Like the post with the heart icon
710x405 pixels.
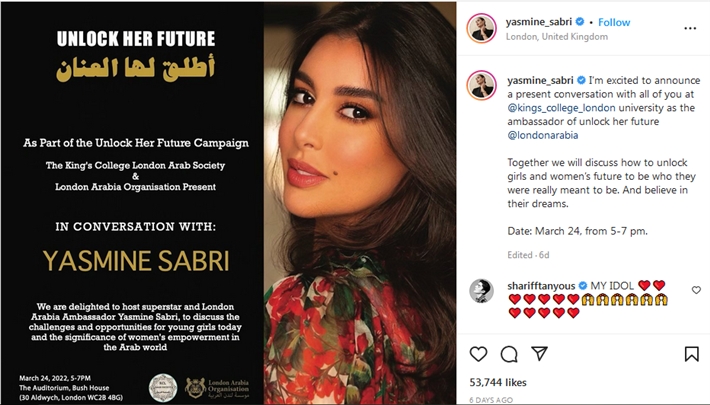click(478, 354)
